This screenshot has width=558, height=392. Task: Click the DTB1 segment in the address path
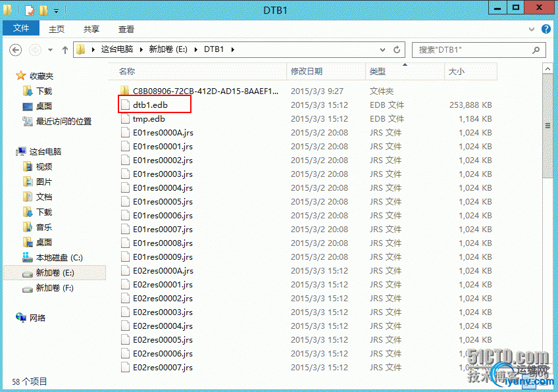pyautogui.click(x=214, y=49)
